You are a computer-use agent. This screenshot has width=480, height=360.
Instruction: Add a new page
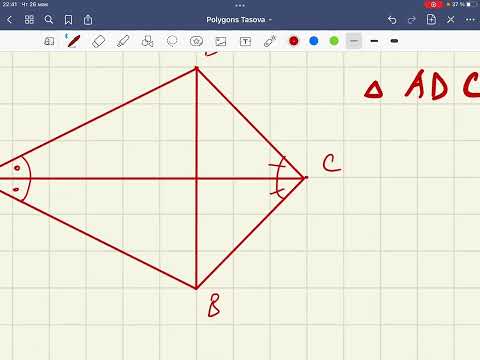(x=431, y=19)
